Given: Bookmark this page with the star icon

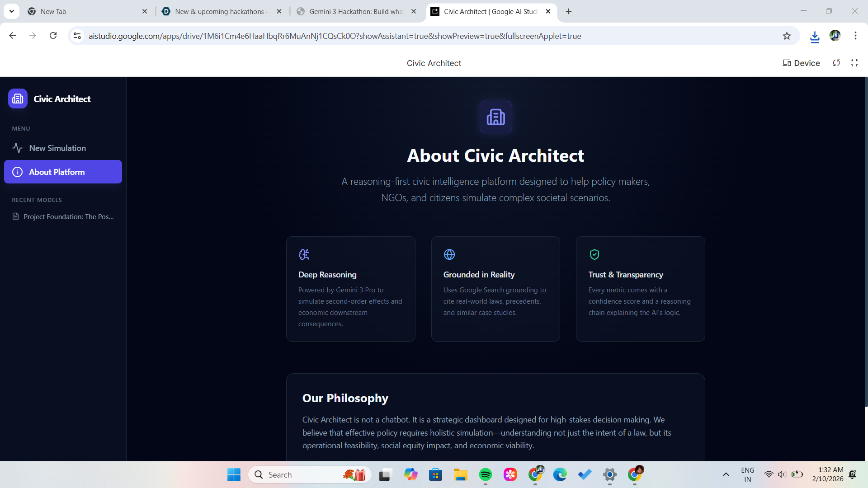Looking at the screenshot, I should pyautogui.click(x=787, y=36).
